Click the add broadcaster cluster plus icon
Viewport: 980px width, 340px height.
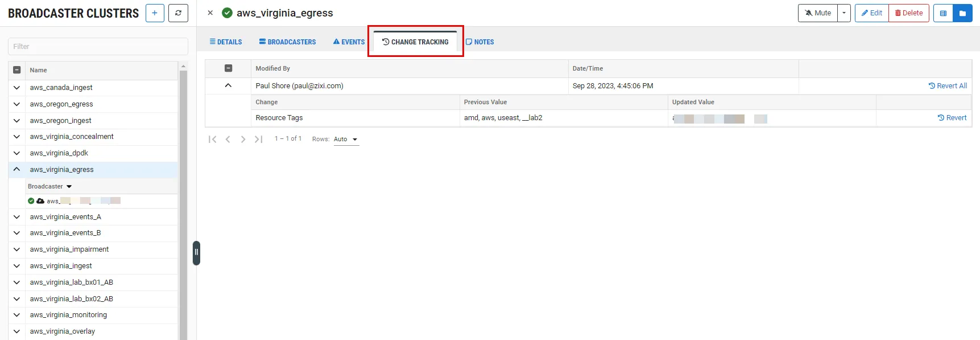(x=155, y=13)
